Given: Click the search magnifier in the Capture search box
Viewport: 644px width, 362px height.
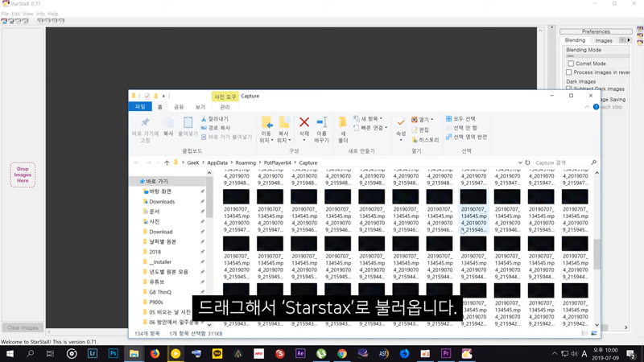Looking at the screenshot, I should (x=593, y=162).
